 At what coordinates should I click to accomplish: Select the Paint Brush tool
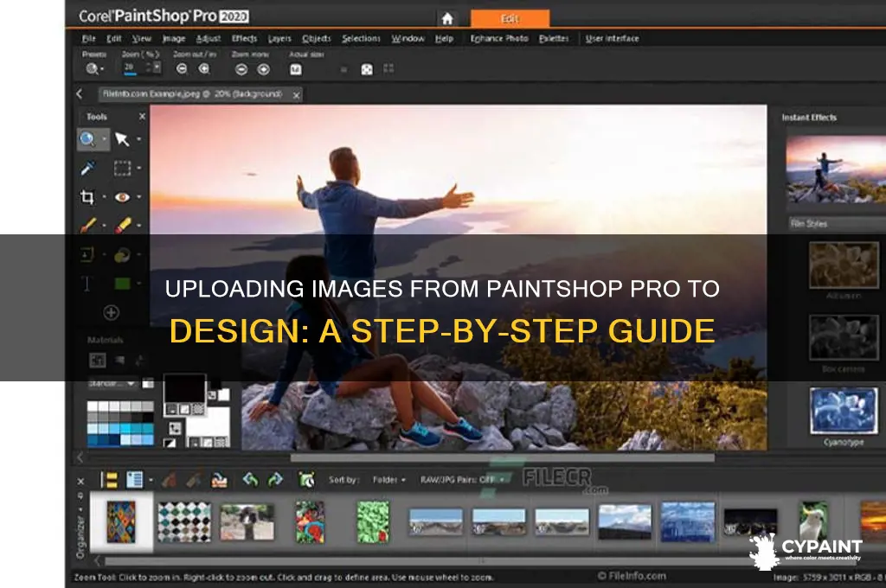point(87,226)
